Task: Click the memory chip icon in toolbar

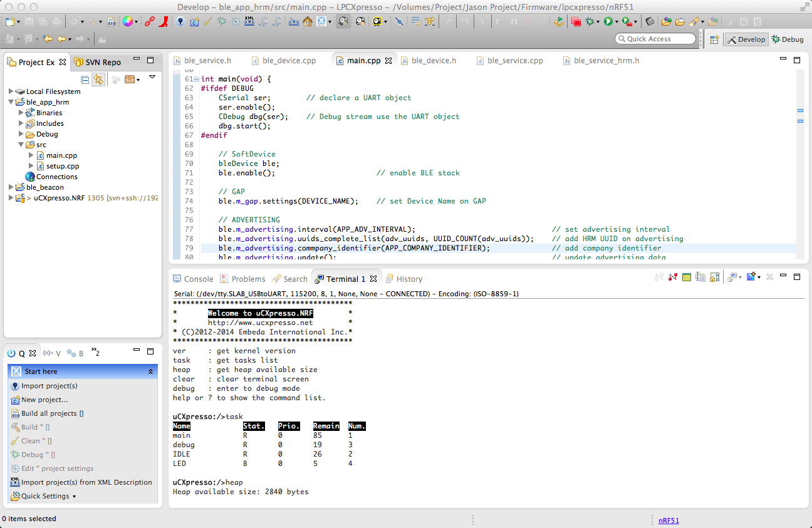Action: point(650,21)
